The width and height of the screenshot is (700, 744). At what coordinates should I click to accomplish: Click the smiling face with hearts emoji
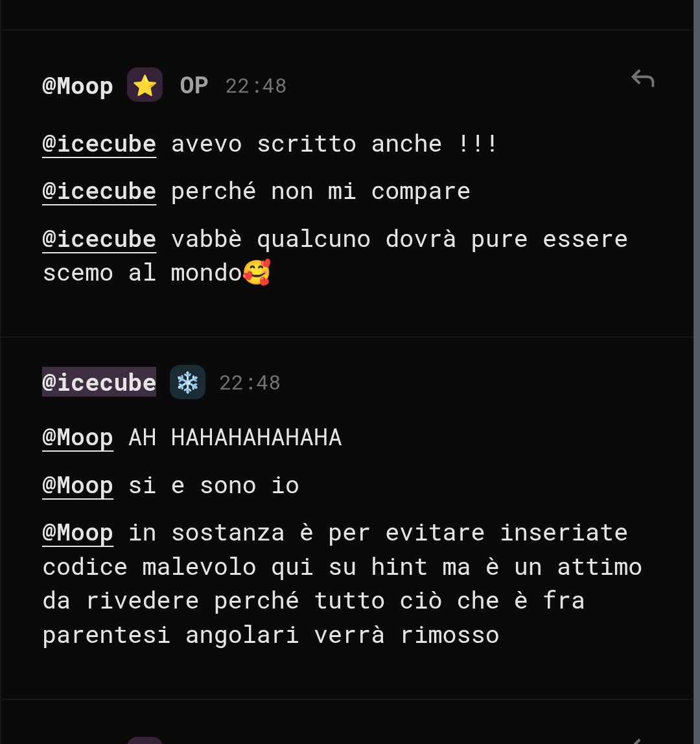[257, 272]
